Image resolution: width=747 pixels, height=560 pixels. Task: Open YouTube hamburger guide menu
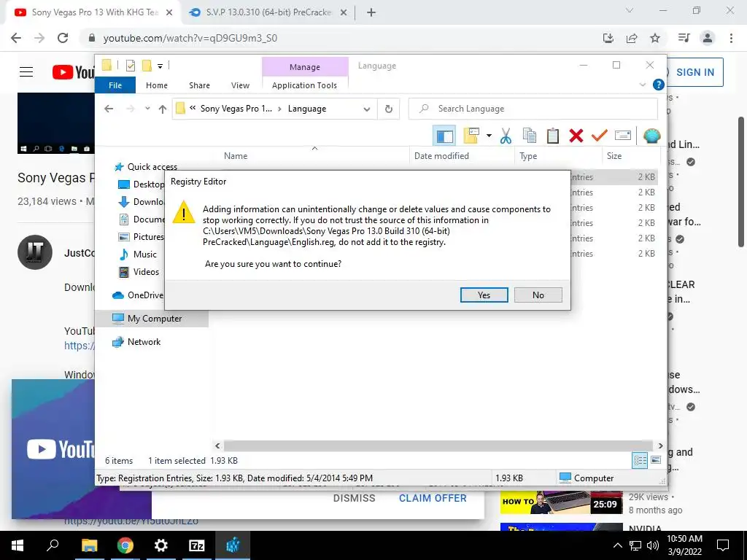[x=26, y=72]
